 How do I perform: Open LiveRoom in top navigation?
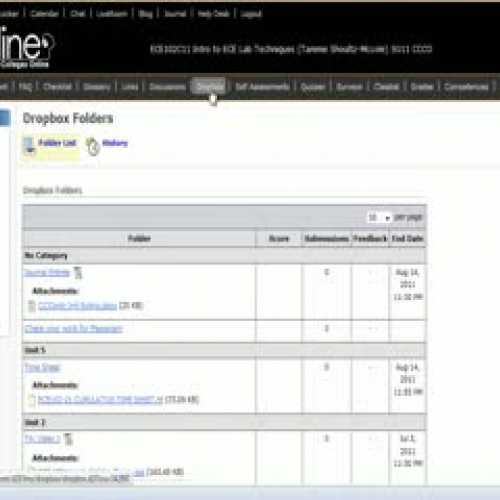[112, 14]
